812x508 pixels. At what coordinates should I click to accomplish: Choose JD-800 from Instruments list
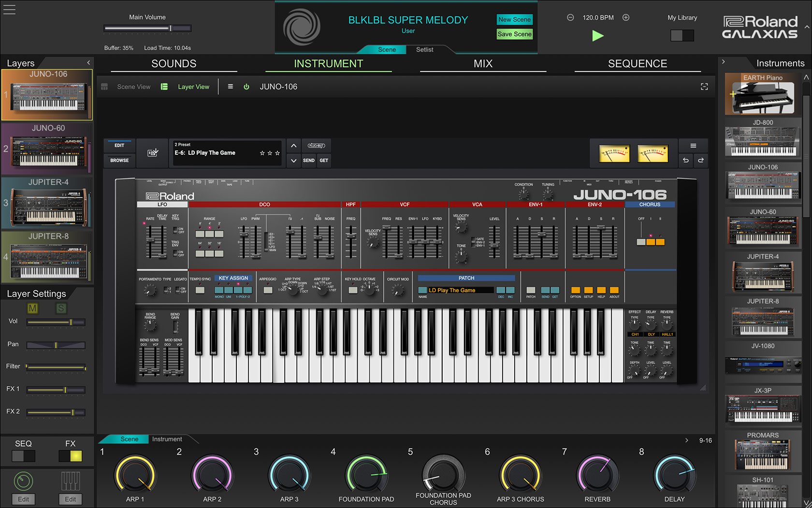763,139
